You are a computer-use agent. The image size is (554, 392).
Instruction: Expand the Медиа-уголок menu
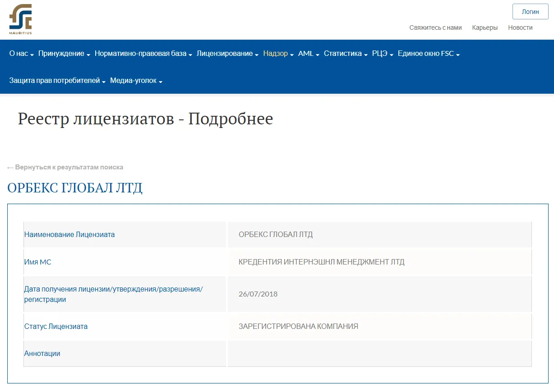[136, 81]
